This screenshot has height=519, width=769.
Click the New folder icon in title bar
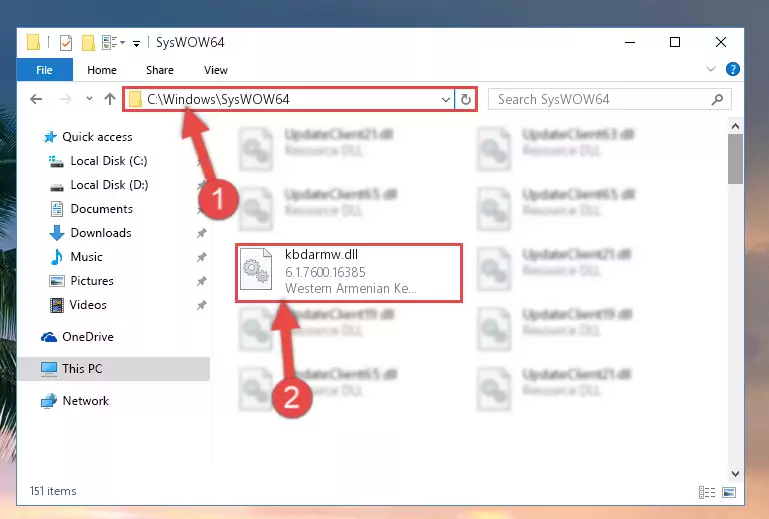point(88,43)
